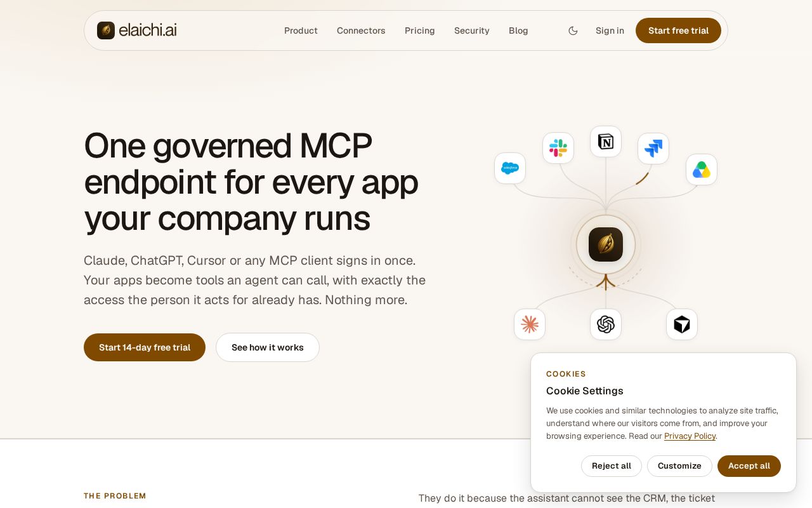
Task: Click the Salesforce cloud icon
Action: coord(510,168)
